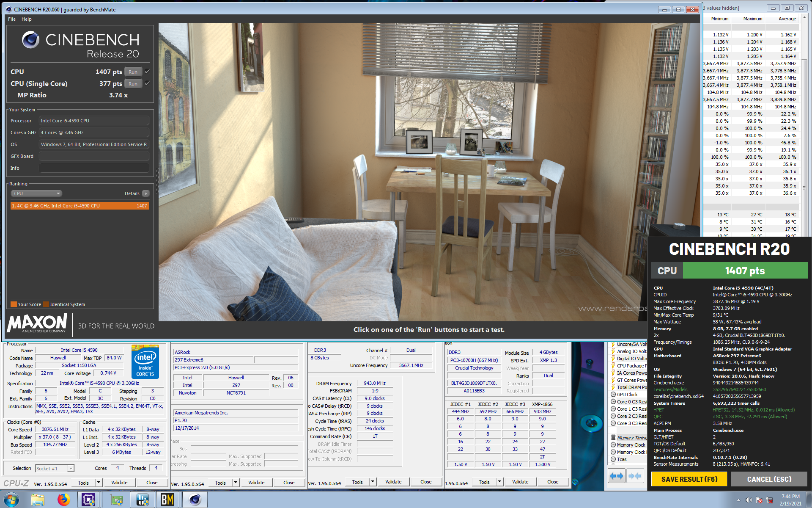Click Validate in the CPU-Z mainboard window
Screen dimensions: 812x508
[x=256, y=483]
